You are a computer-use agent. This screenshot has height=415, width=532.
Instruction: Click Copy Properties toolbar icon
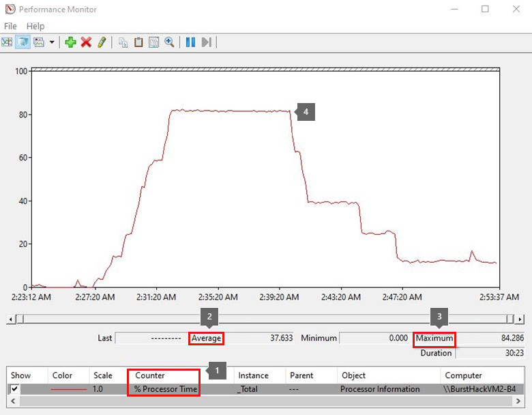(x=123, y=42)
